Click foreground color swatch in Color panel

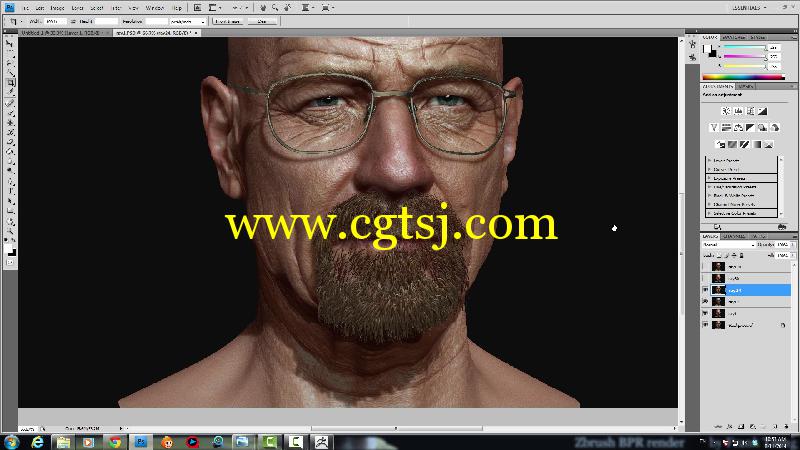[707, 49]
